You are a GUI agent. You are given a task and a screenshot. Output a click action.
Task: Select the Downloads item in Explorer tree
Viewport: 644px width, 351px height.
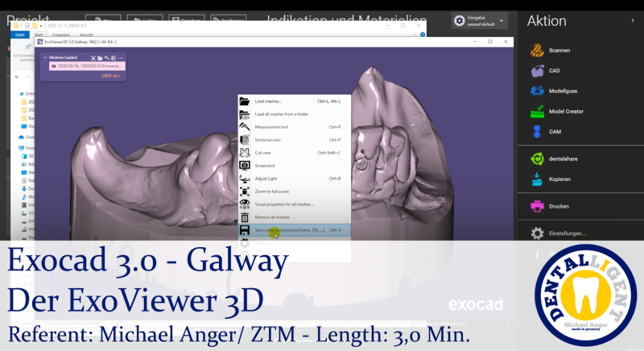click(28, 188)
